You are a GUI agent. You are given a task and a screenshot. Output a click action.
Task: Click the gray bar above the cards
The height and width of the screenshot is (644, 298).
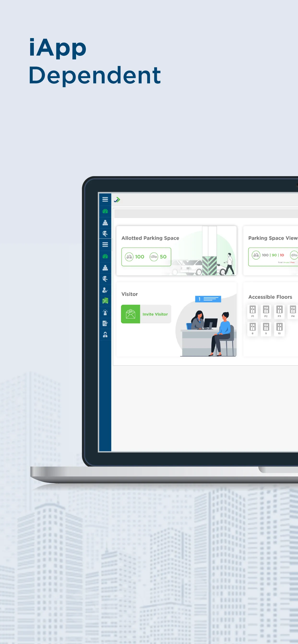click(x=206, y=213)
